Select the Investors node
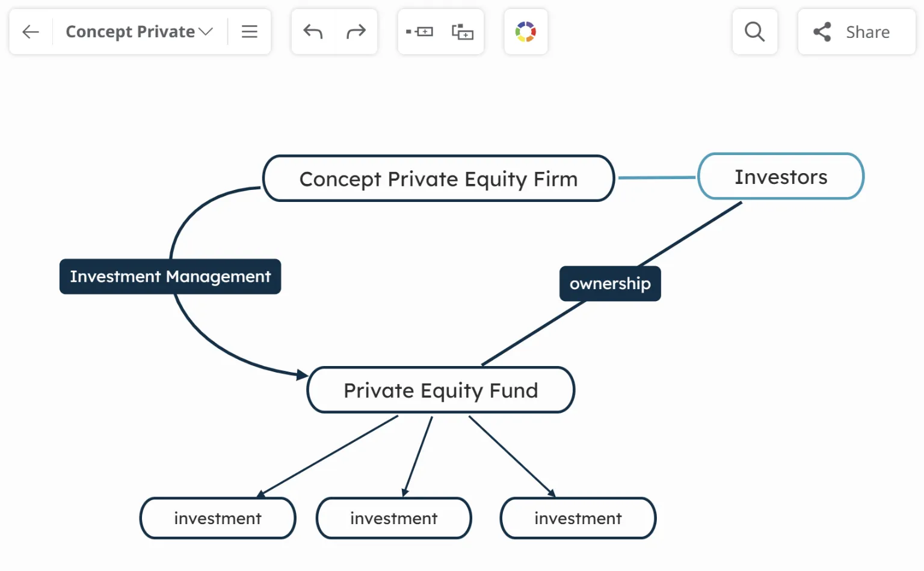 point(780,177)
